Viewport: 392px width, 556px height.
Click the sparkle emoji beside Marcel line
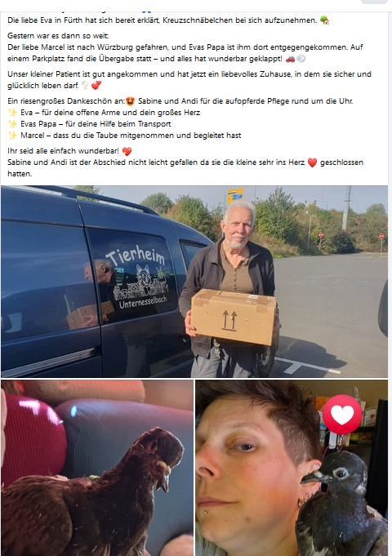tap(12, 136)
